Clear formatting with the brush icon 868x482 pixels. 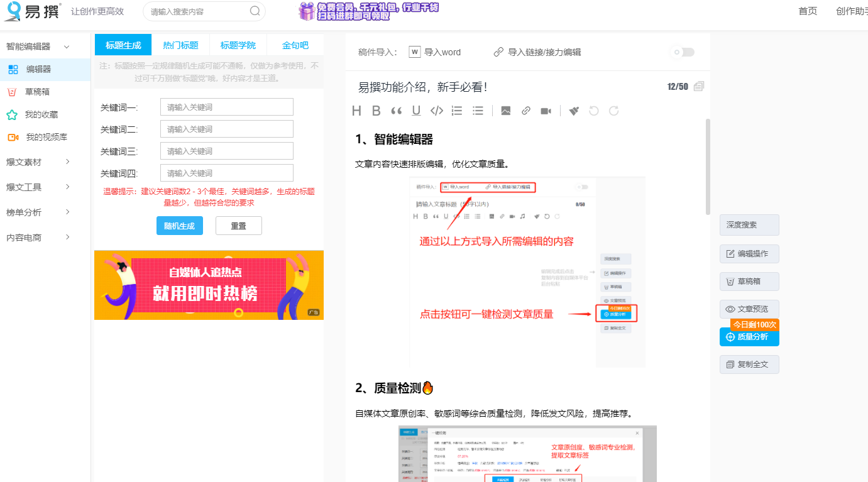click(x=573, y=111)
